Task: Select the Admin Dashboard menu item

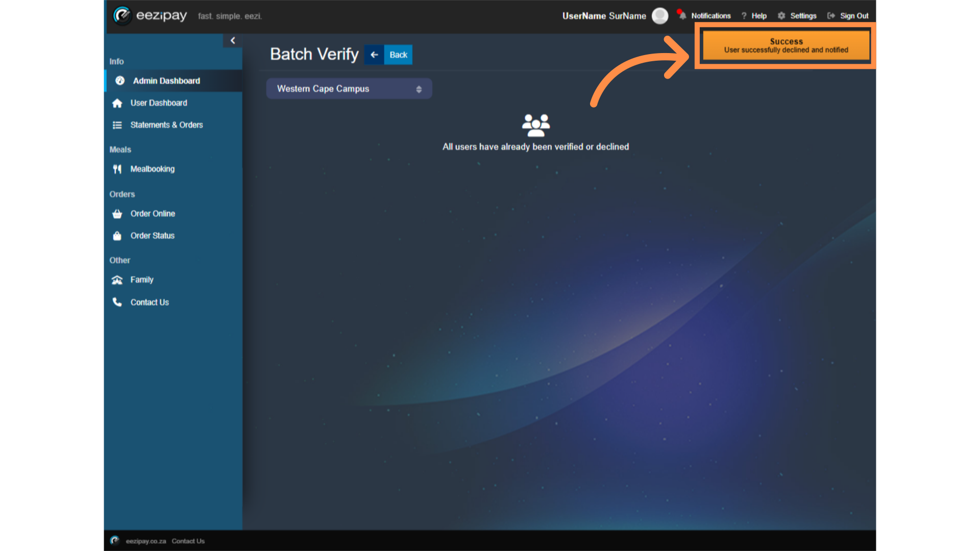Action: click(174, 81)
